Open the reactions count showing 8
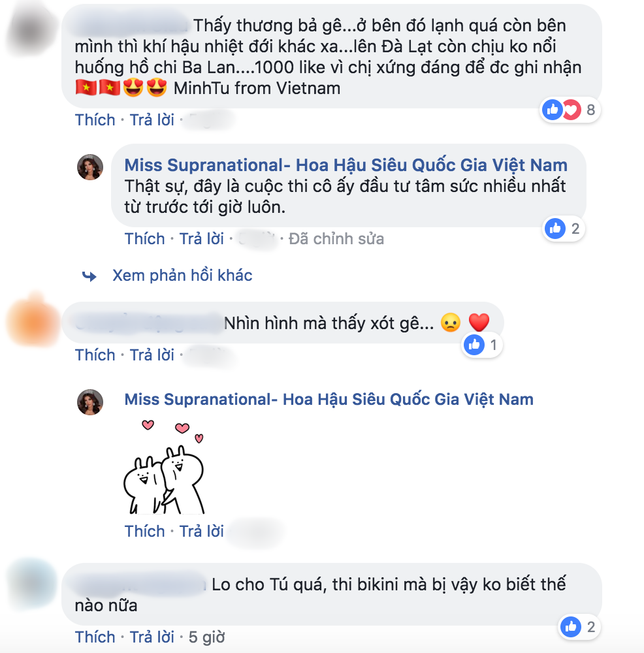This screenshot has width=644, height=653. [x=590, y=110]
